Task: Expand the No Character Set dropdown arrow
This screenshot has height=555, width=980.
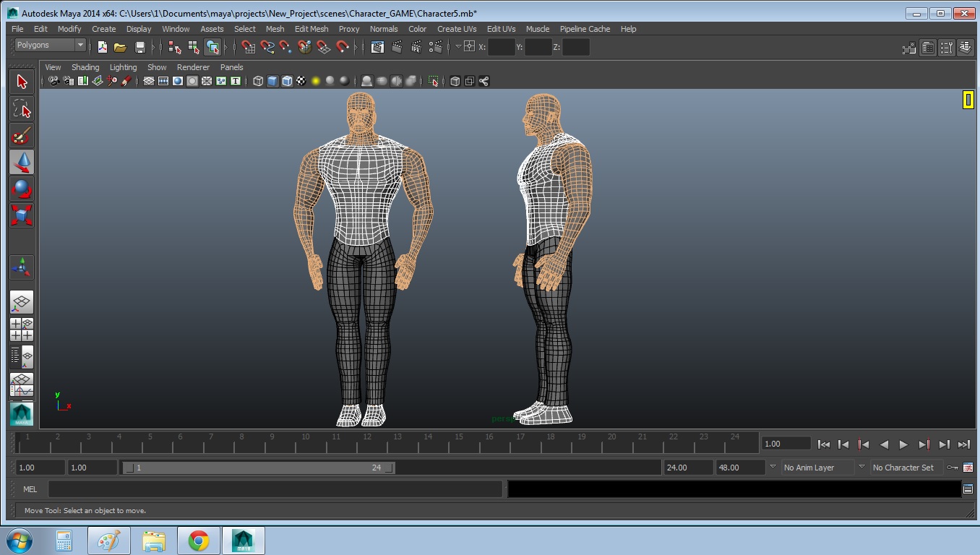Action: coord(861,468)
